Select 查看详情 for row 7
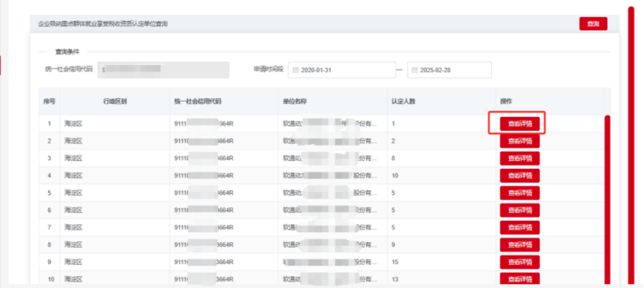The image size is (644, 288). pyautogui.click(x=520, y=227)
